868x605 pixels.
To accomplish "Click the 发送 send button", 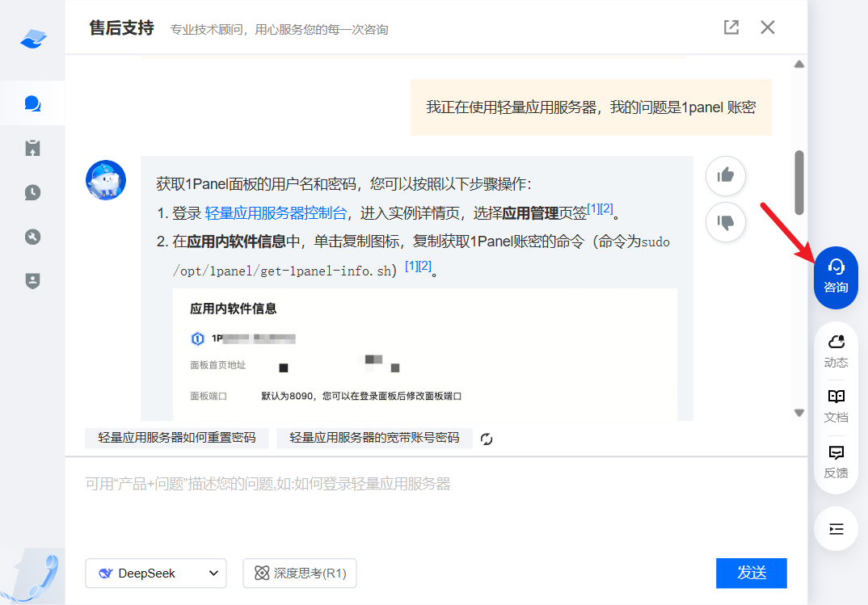I will pos(751,573).
